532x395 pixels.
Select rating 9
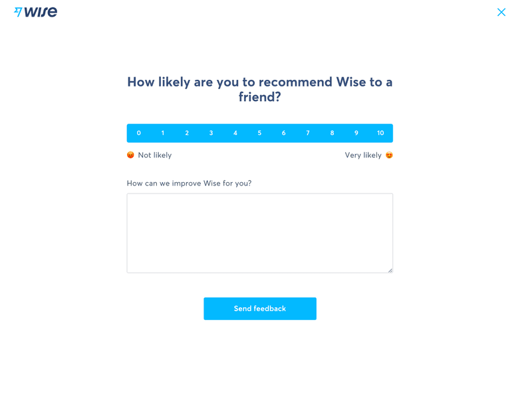[x=356, y=133]
